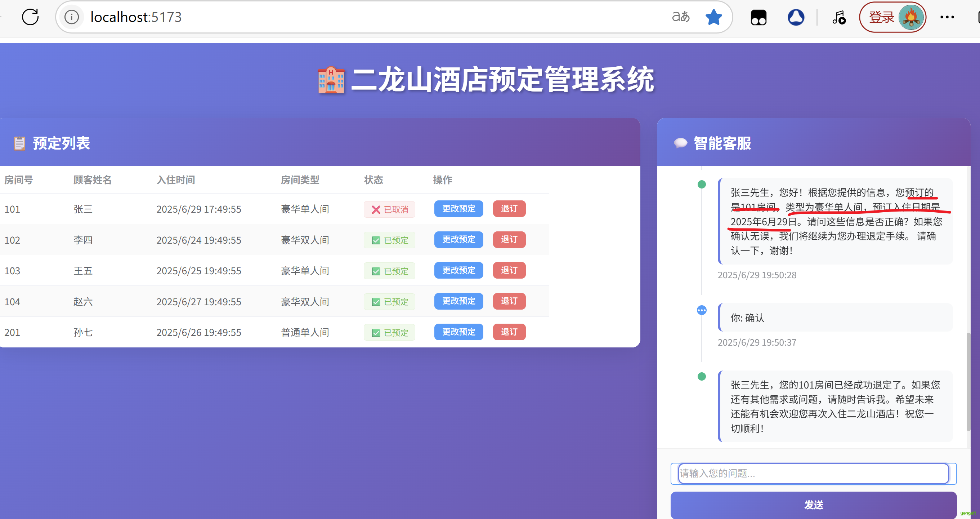Click check-in time 2025/6/24 19:49:55

198,240
